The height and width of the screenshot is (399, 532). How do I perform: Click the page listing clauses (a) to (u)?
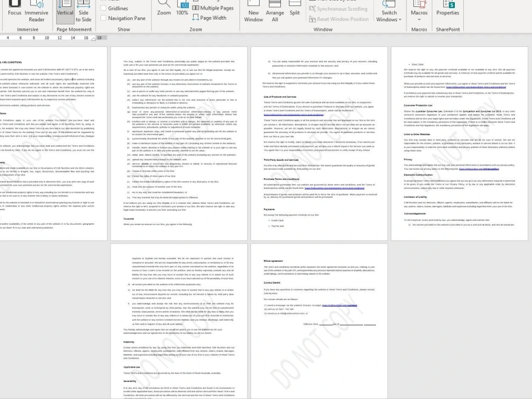[179, 144]
